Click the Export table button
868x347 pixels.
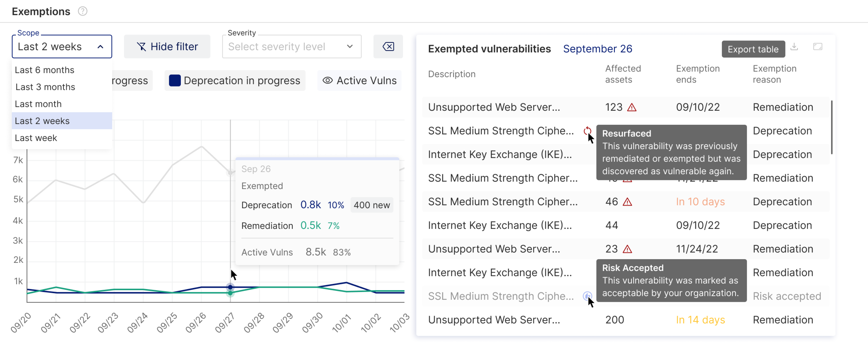753,49
